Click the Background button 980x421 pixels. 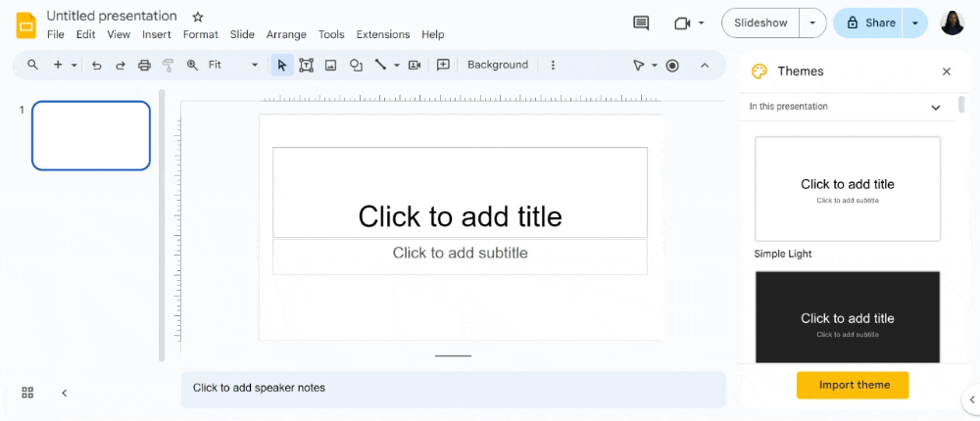pyautogui.click(x=498, y=65)
